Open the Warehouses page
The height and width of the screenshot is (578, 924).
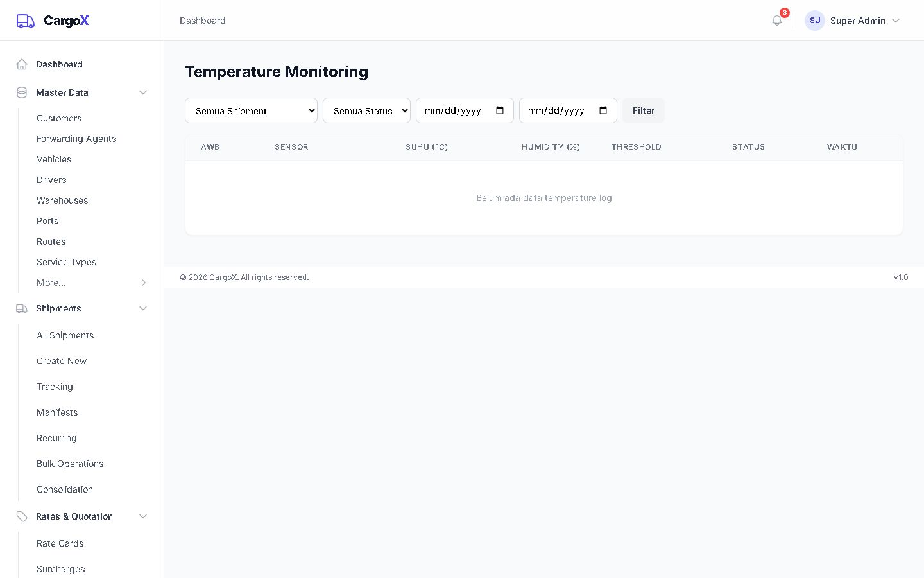click(62, 200)
